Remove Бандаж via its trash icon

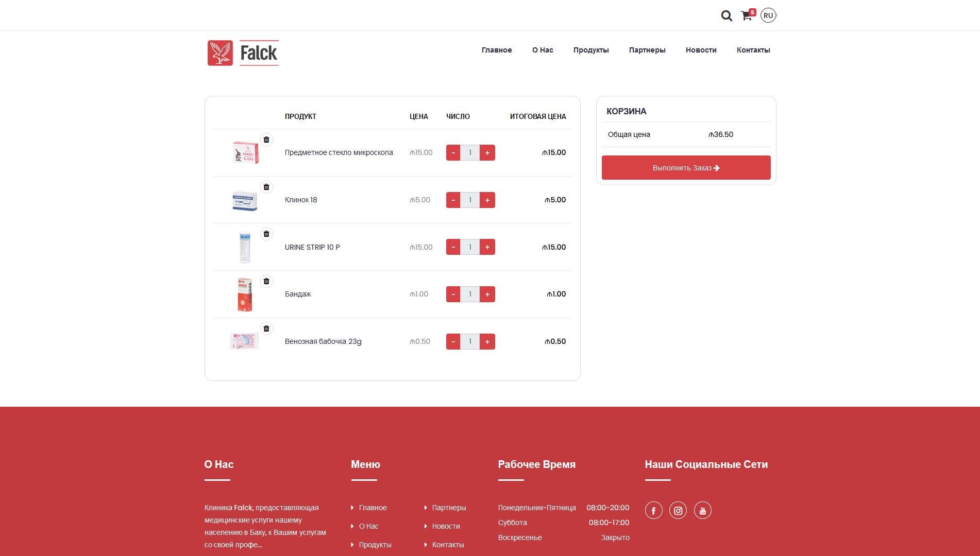[x=266, y=281]
